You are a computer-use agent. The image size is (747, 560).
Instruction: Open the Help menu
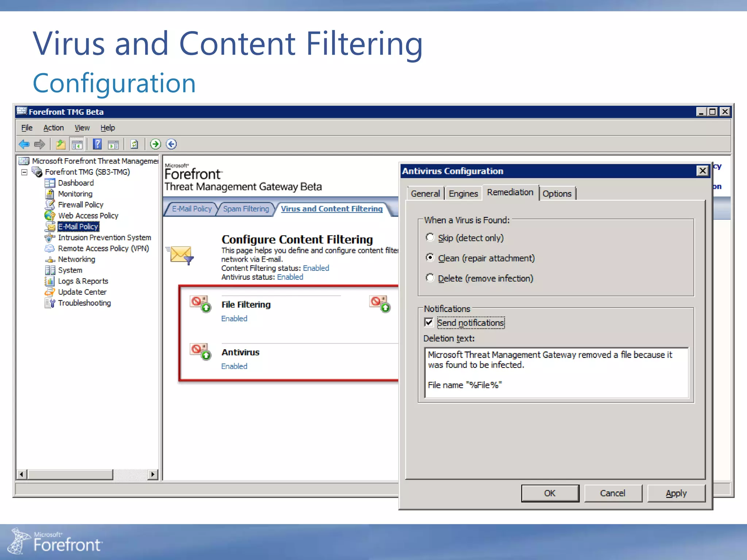click(x=108, y=128)
